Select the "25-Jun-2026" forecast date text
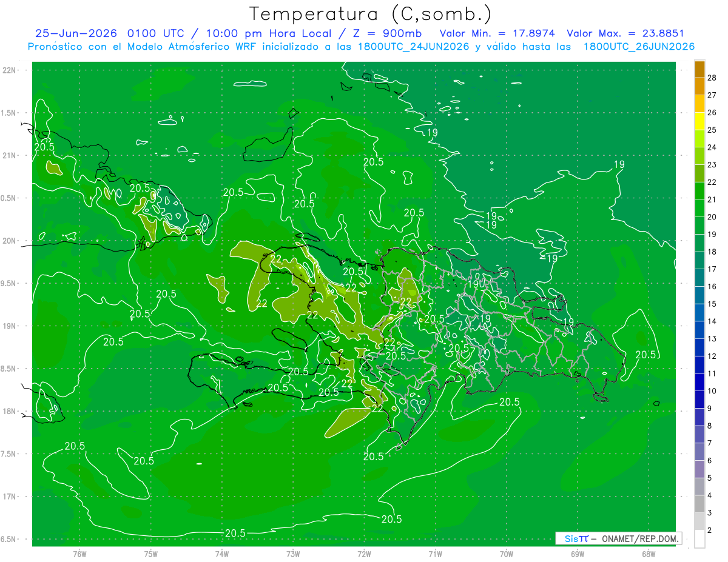 (x=76, y=33)
